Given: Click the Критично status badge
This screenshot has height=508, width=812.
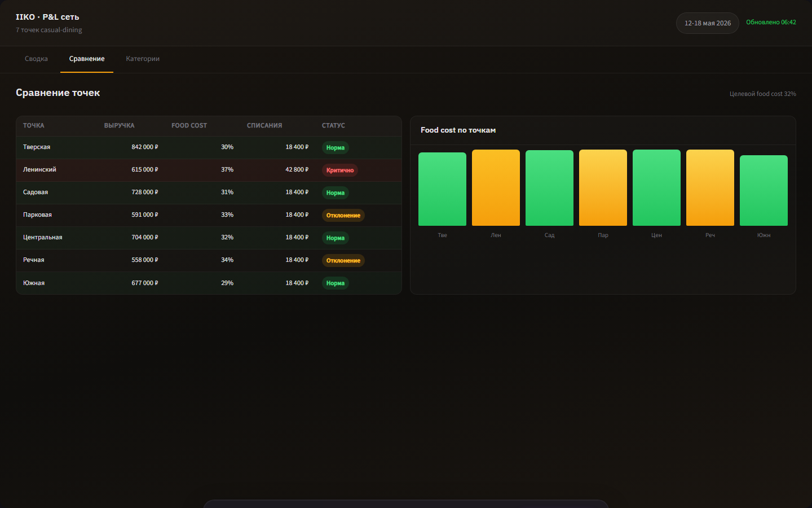Looking at the screenshot, I should [340, 170].
